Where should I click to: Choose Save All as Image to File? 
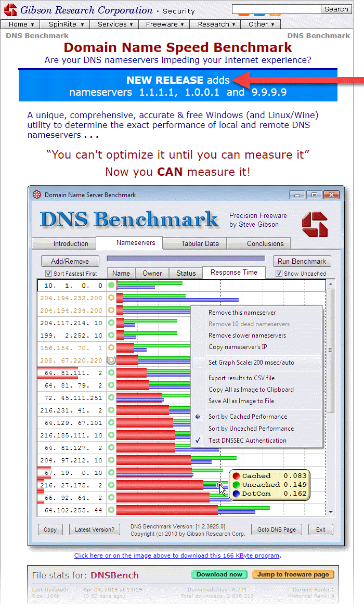(x=241, y=401)
